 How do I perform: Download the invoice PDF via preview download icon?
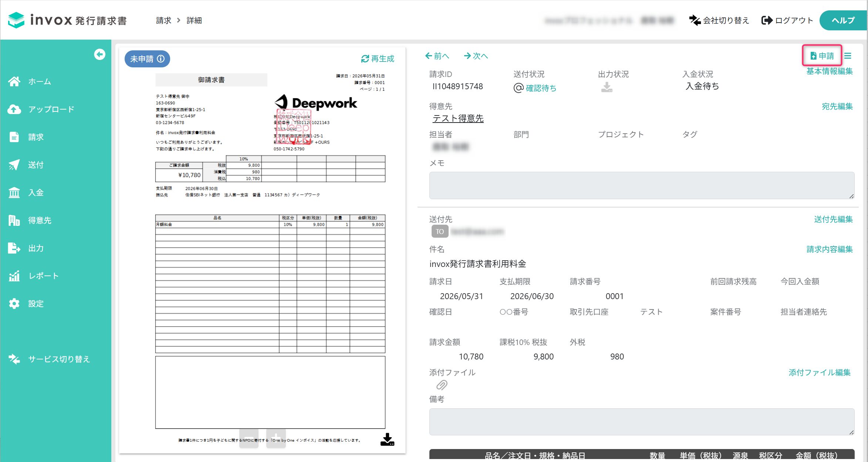(x=387, y=439)
